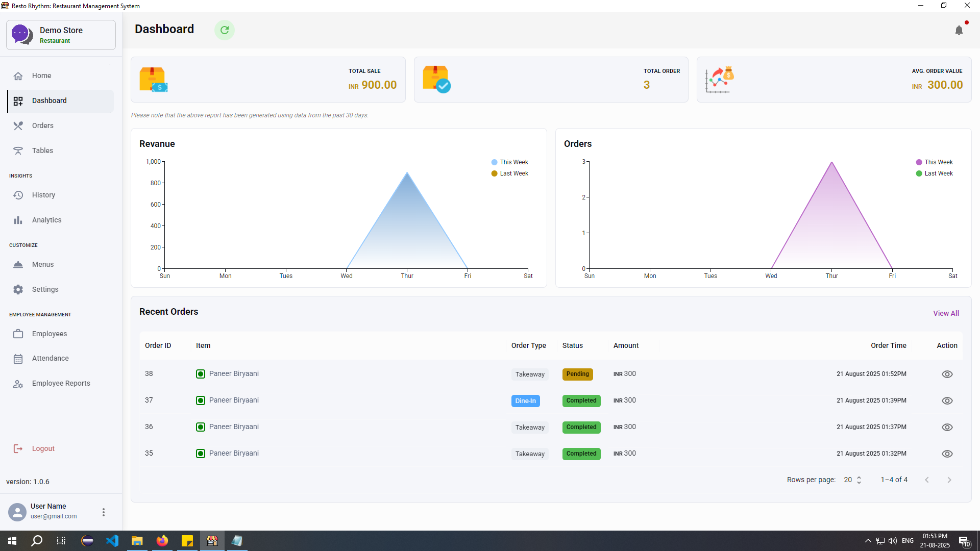View details of order 35

948,454
